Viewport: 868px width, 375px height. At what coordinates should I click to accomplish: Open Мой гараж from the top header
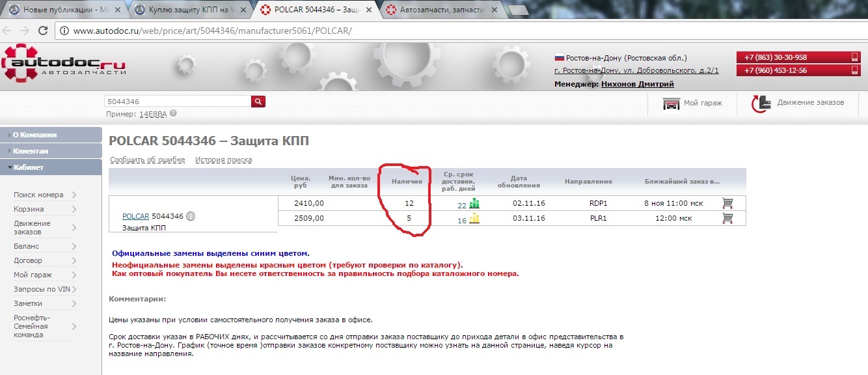click(x=692, y=103)
